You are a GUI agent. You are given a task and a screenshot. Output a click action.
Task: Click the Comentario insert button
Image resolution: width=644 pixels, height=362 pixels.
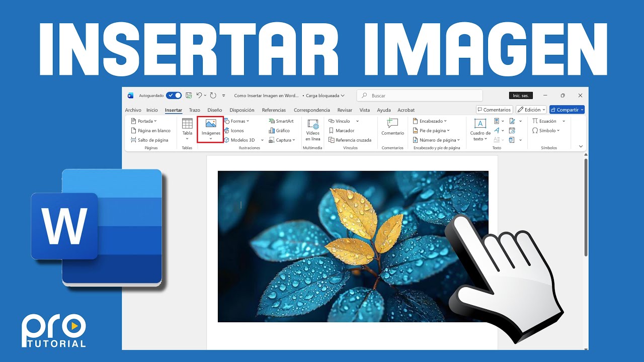click(392, 127)
